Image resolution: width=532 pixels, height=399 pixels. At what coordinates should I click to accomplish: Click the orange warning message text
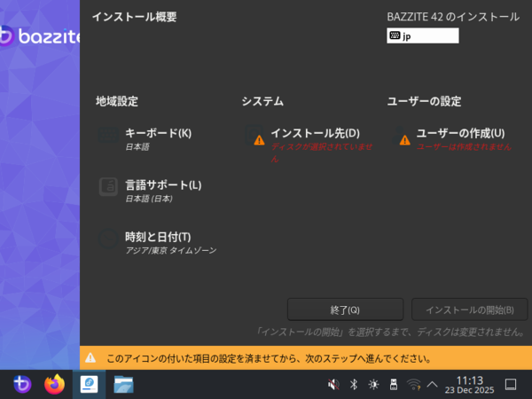(x=269, y=358)
